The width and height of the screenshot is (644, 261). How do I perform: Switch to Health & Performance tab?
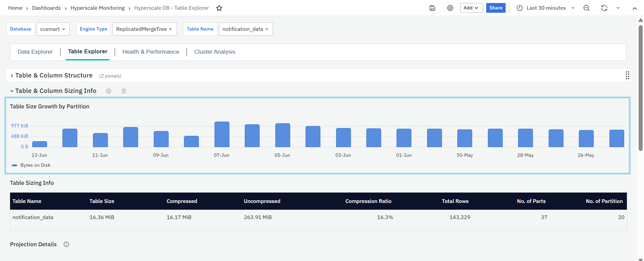coord(151,52)
